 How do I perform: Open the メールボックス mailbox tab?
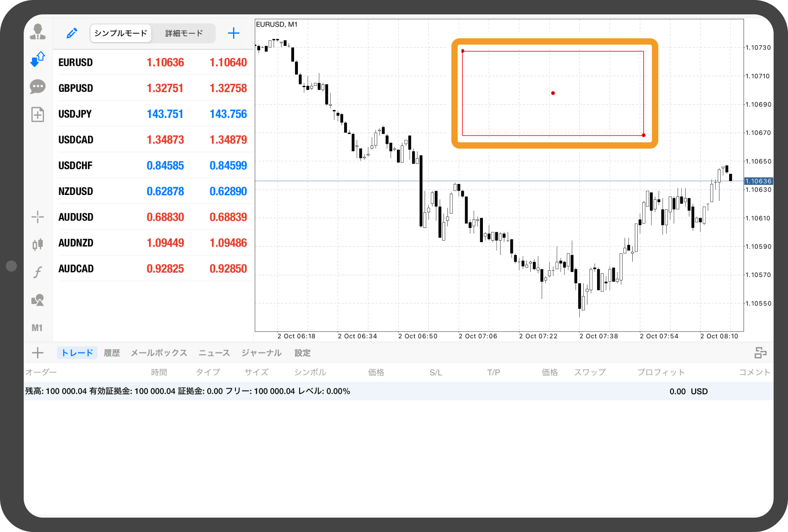(x=159, y=353)
